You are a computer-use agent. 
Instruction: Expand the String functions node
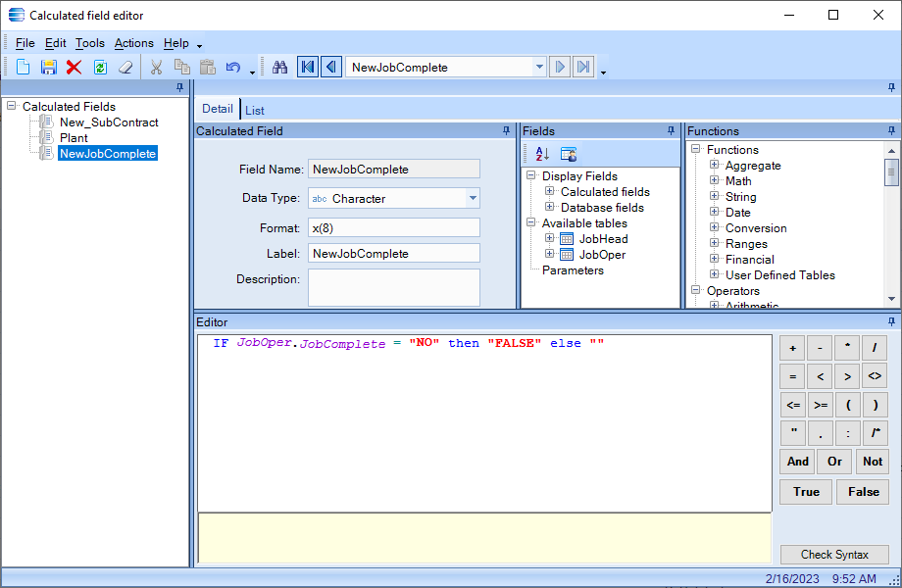[x=714, y=196]
